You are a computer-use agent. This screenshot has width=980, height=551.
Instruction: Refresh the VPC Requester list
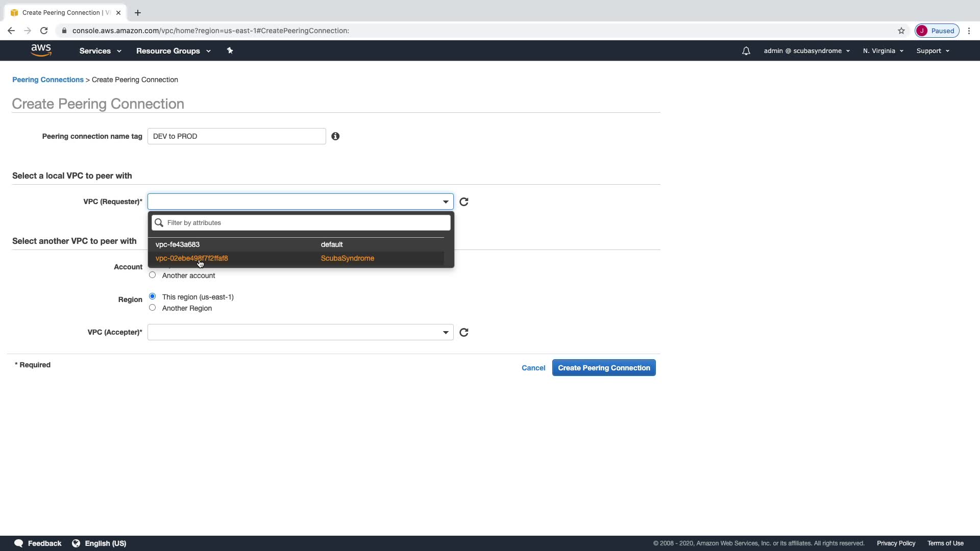463,202
